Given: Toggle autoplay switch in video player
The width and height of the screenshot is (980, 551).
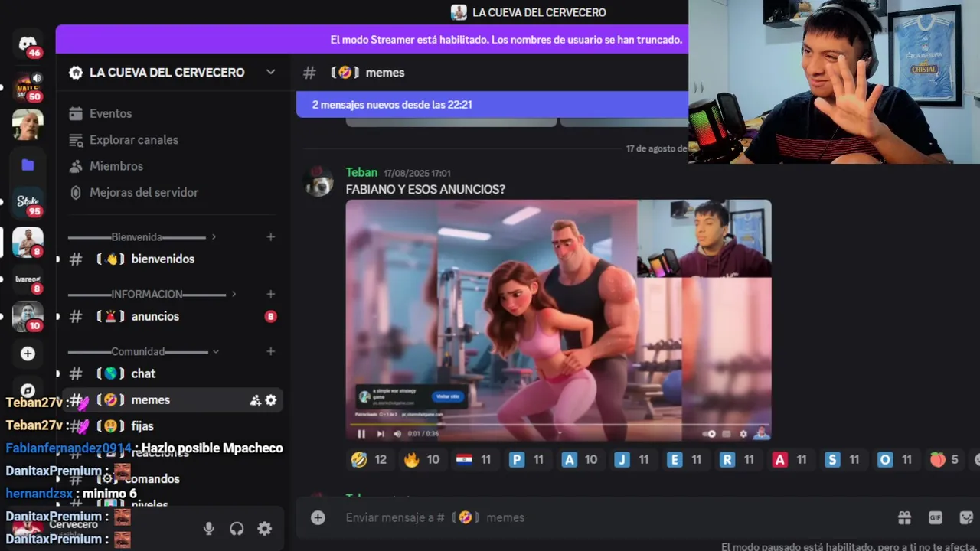Looking at the screenshot, I should [x=709, y=434].
